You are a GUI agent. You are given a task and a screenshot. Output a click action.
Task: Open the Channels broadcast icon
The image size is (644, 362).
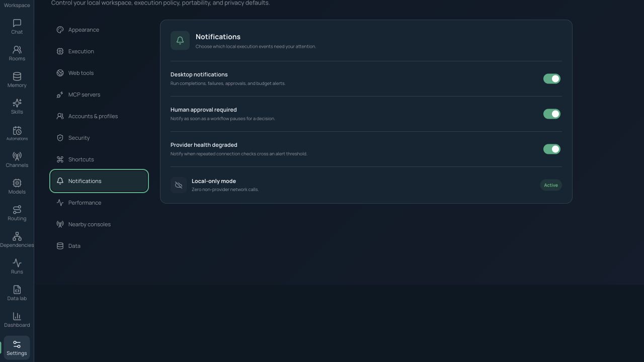[x=17, y=156]
